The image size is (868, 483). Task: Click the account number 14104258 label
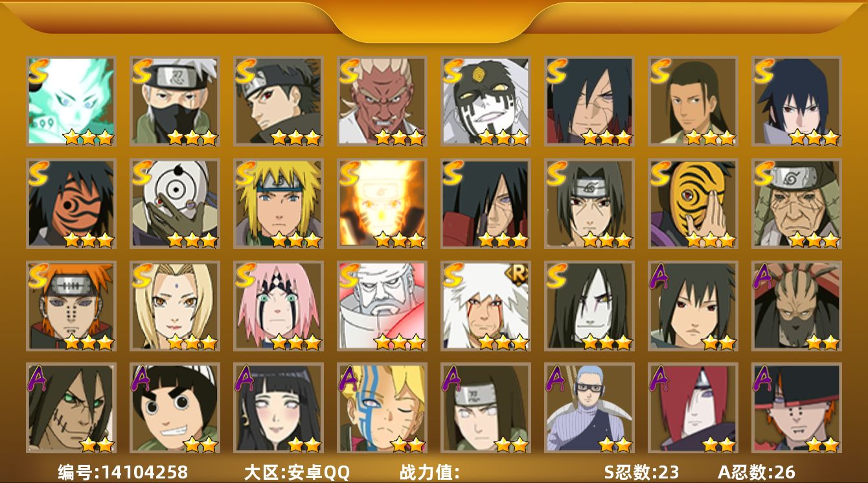pos(123,472)
